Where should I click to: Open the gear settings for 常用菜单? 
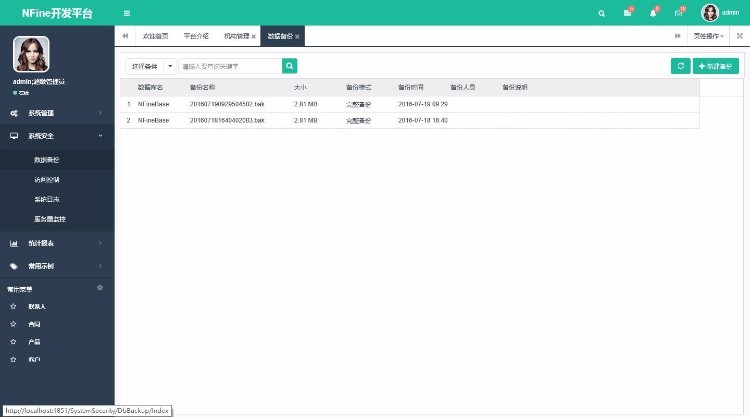click(x=100, y=288)
